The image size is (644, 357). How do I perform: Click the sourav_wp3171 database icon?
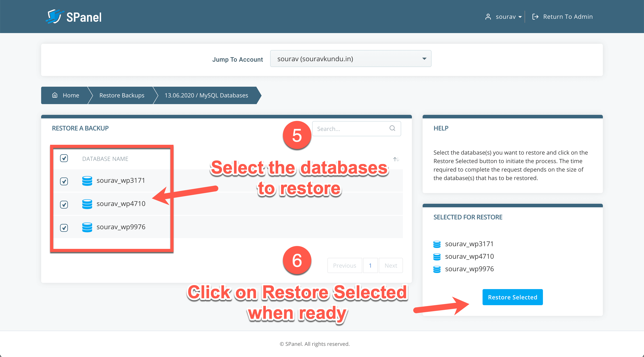(87, 180)
